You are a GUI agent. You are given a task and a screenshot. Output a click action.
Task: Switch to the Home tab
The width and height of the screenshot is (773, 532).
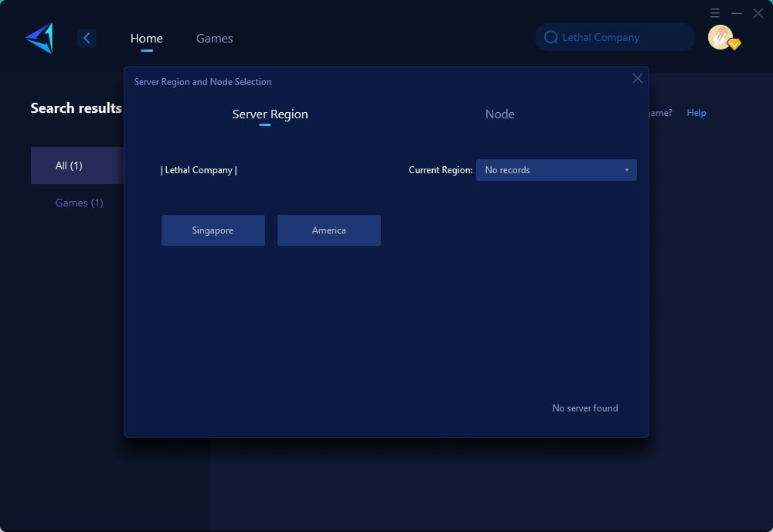[x=146, y=39]
